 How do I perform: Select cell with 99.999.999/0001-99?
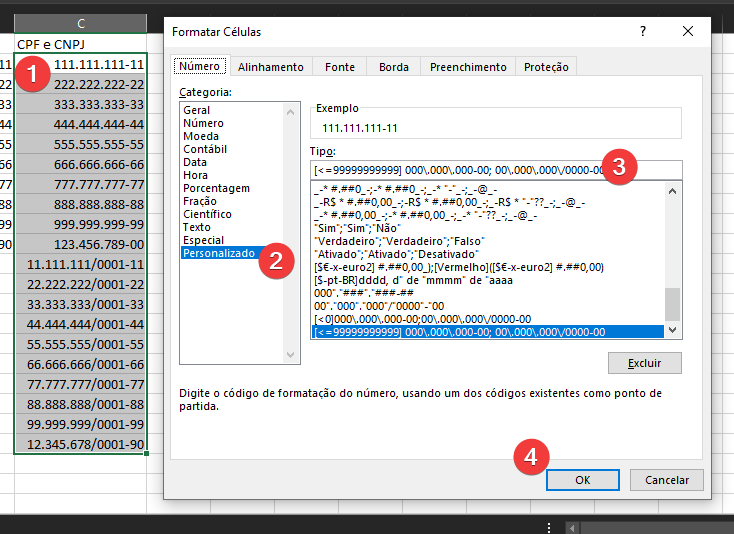tap(81, 424)
